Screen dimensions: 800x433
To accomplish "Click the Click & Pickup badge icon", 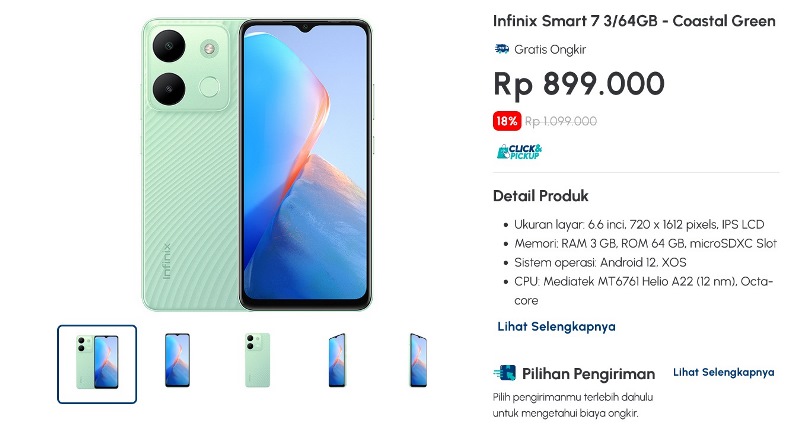I will (x=519, y=151).
